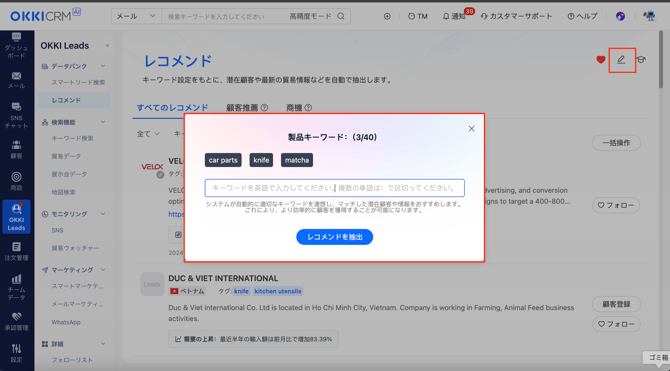670x371 pixels.
Task: Open 地図検索 in side menu
Action: point(63,192)
